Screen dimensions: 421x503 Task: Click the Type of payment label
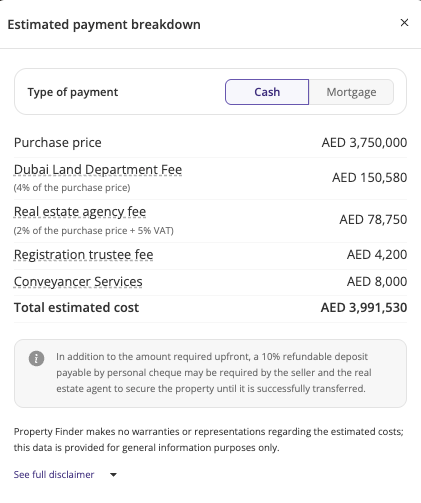(73, 92)
